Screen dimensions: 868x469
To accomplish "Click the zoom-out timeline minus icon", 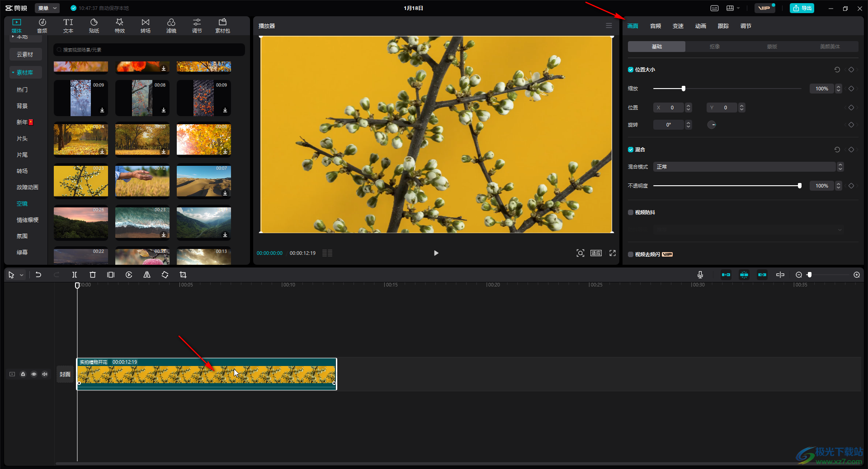I will [799, 275].
